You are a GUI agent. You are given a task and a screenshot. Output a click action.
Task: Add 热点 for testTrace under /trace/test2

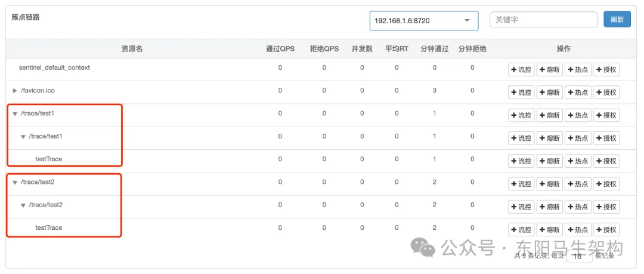[x=578, y=230]
